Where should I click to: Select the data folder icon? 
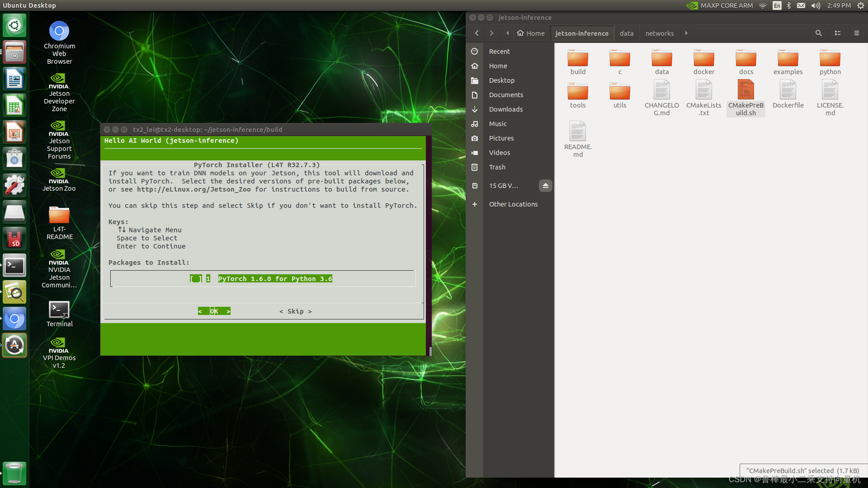(x=662, y=62)
